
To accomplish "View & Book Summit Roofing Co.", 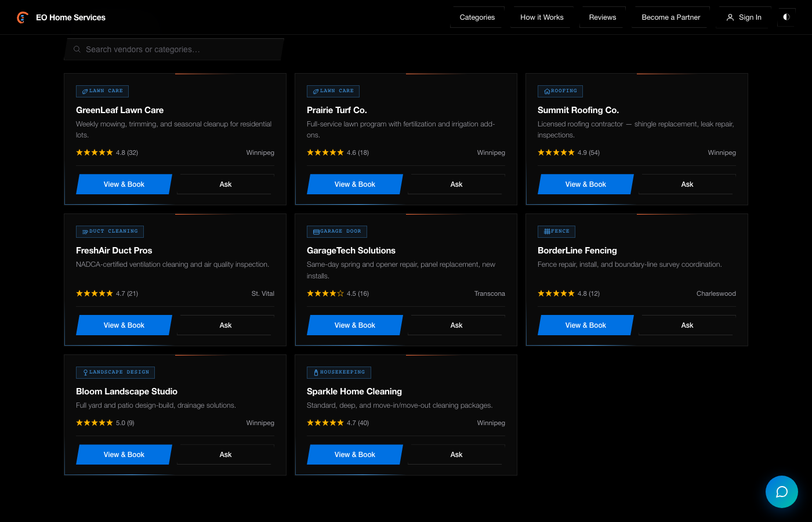I will tap(586, 184).
